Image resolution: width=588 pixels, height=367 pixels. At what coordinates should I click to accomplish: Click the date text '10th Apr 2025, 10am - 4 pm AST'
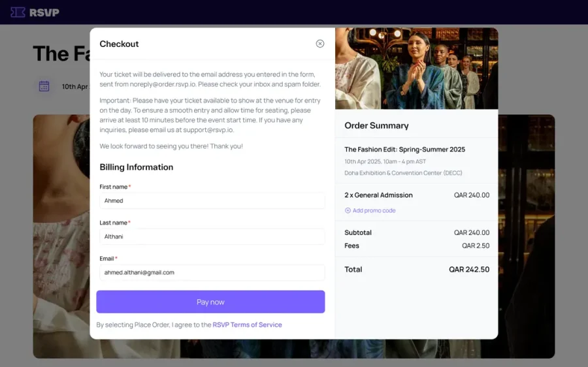click(x=385, y=161)
